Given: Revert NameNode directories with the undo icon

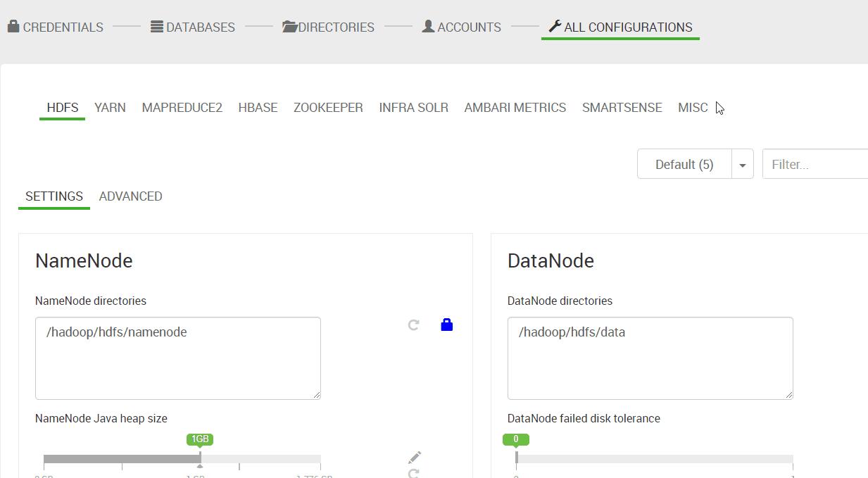Looking at the screenshot, I should 414,325.
